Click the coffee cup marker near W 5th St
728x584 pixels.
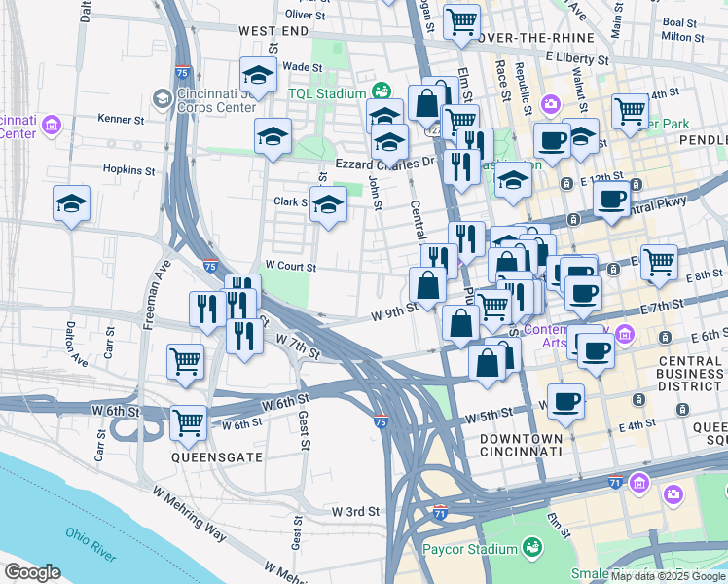566,403
